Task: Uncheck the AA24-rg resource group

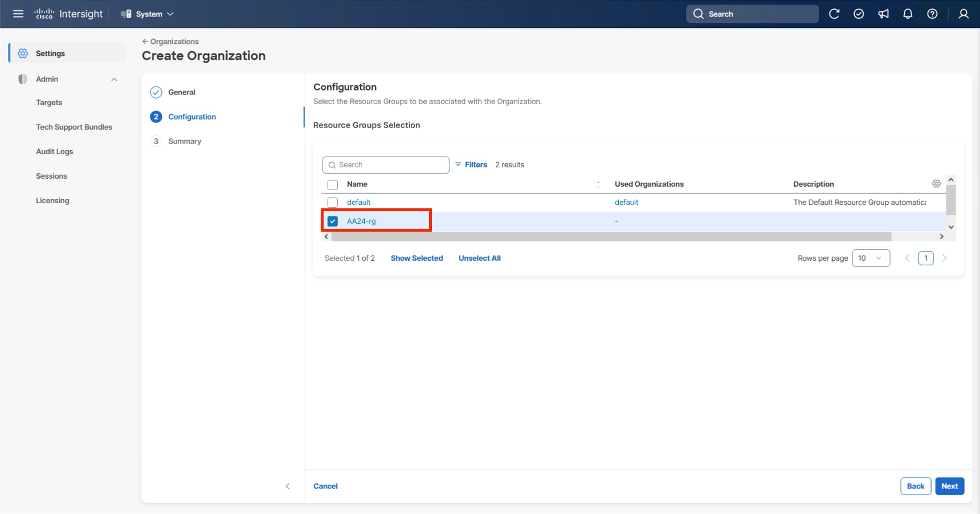Action: (333, 221)
